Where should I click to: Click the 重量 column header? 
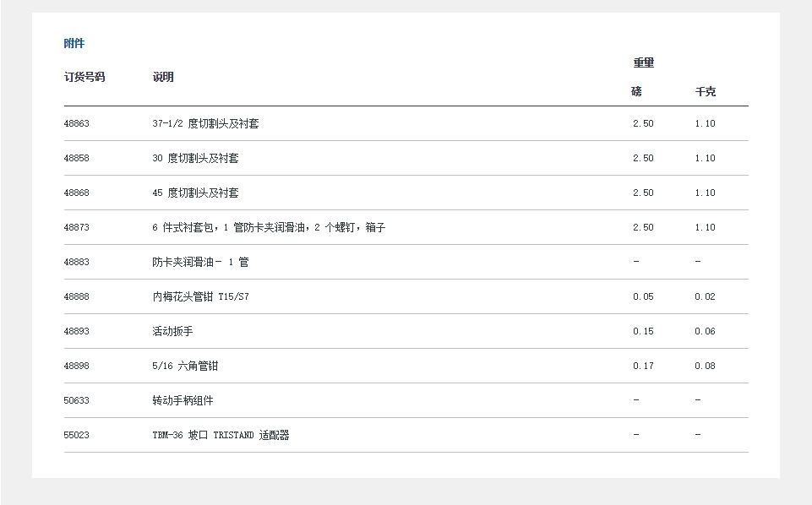coord(644,62)
